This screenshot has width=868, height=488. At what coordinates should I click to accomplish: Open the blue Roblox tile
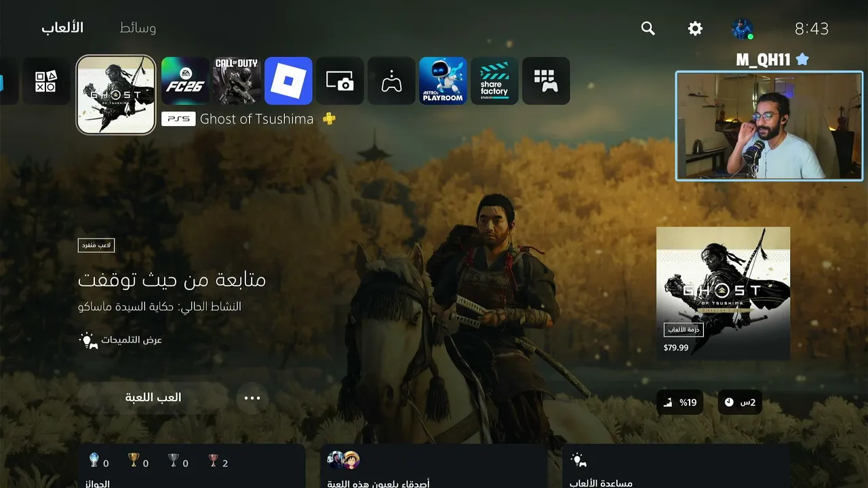pyautogui.click(x=288, y=81)
